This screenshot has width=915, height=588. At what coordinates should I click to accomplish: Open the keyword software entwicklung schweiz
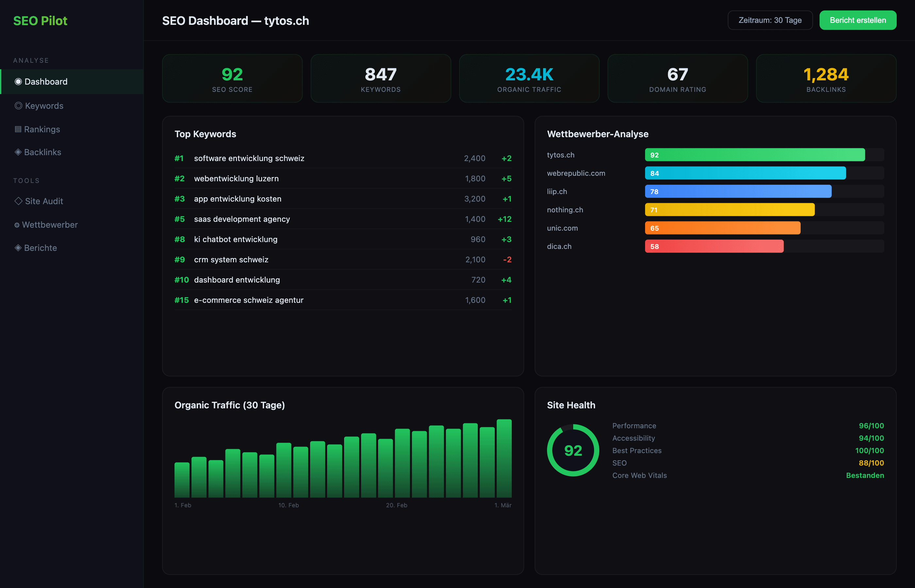pyautogui.click(x=249, y=158)
